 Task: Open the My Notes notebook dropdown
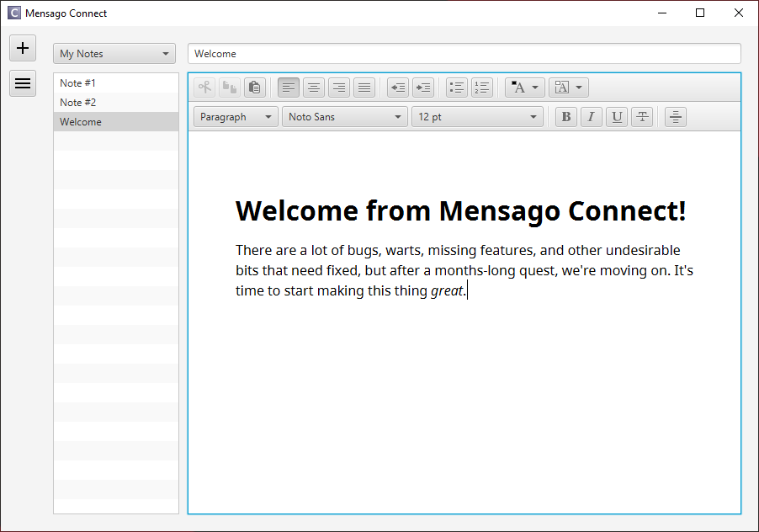(x=114, y=54)
